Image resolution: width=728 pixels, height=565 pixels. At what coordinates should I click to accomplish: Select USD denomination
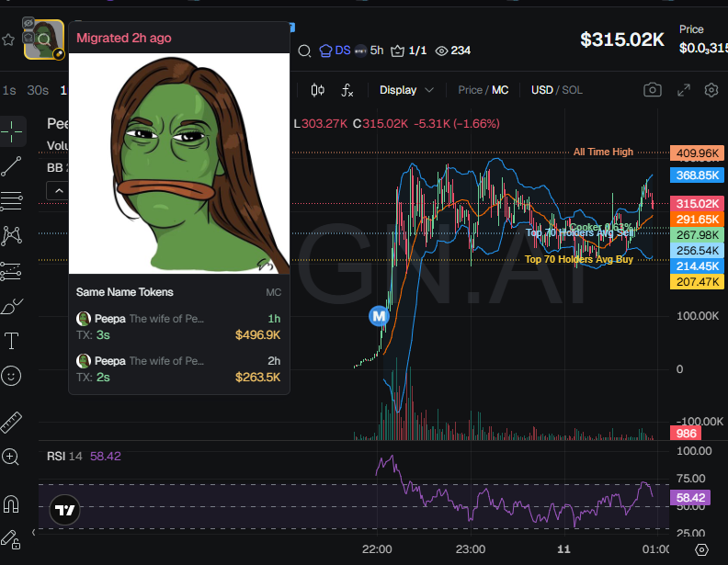tap(541, 90)
